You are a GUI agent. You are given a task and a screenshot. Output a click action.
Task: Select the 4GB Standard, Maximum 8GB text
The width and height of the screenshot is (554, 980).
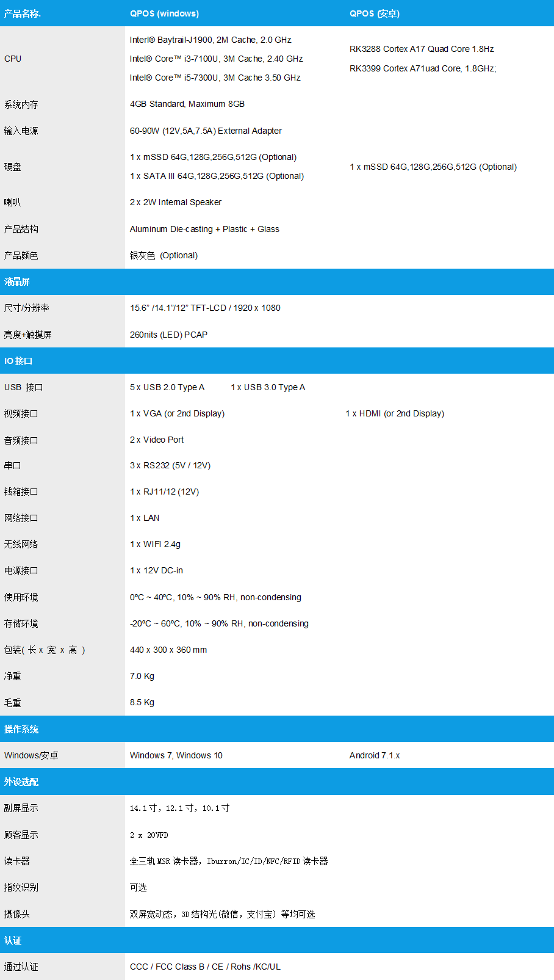(187, 104)
